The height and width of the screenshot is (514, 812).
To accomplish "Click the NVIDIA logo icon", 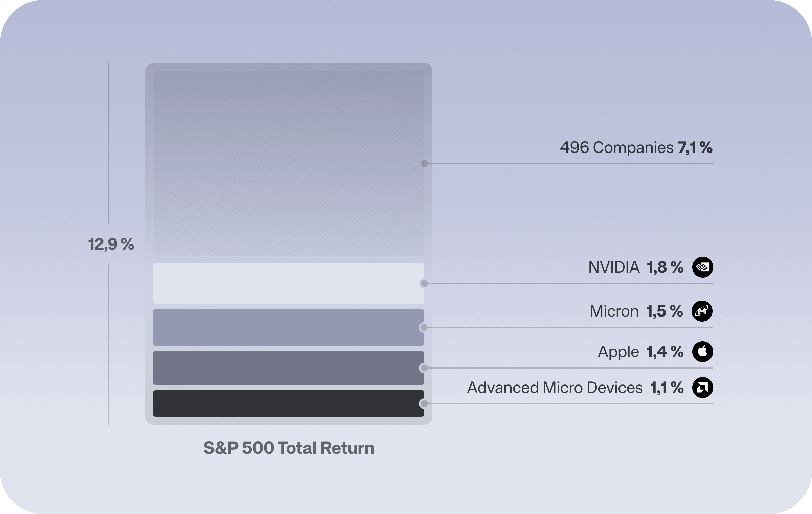I will (703, 267).
